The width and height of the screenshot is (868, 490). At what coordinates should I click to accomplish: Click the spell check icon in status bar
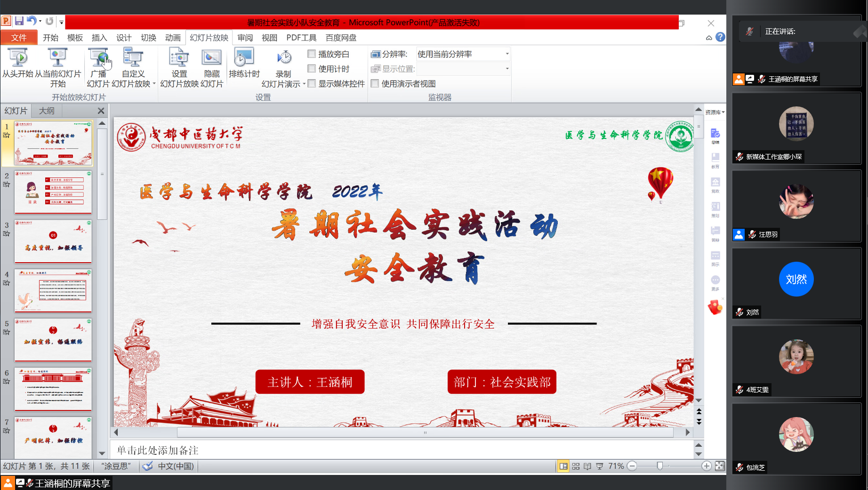click(147, 466)
